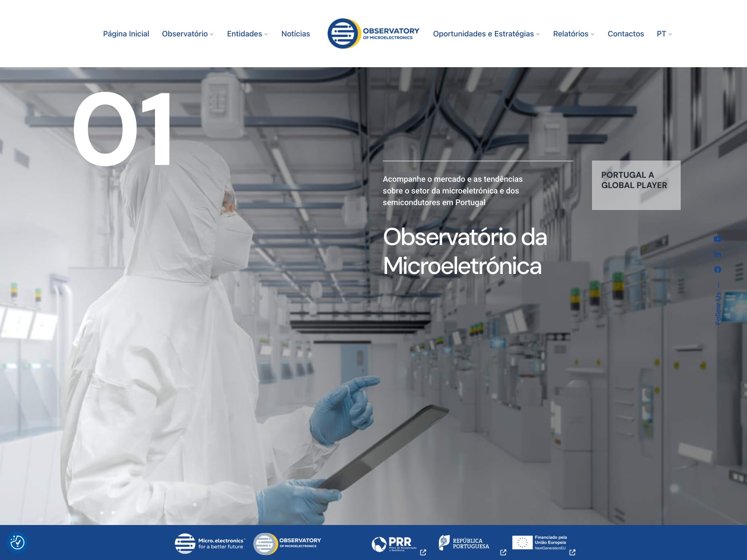Go to Página Inicial

click(x=126, y=34)
